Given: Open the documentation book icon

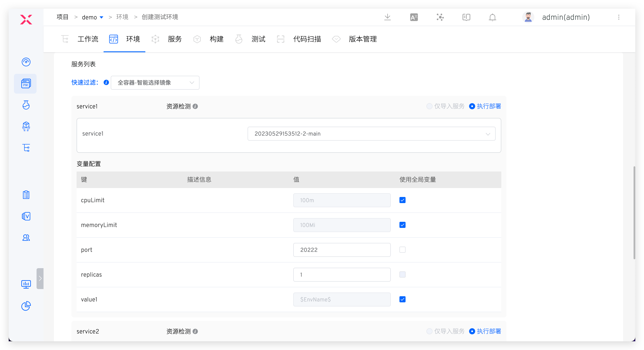Looking at the screenshot, I should click(x=466, y=17).
